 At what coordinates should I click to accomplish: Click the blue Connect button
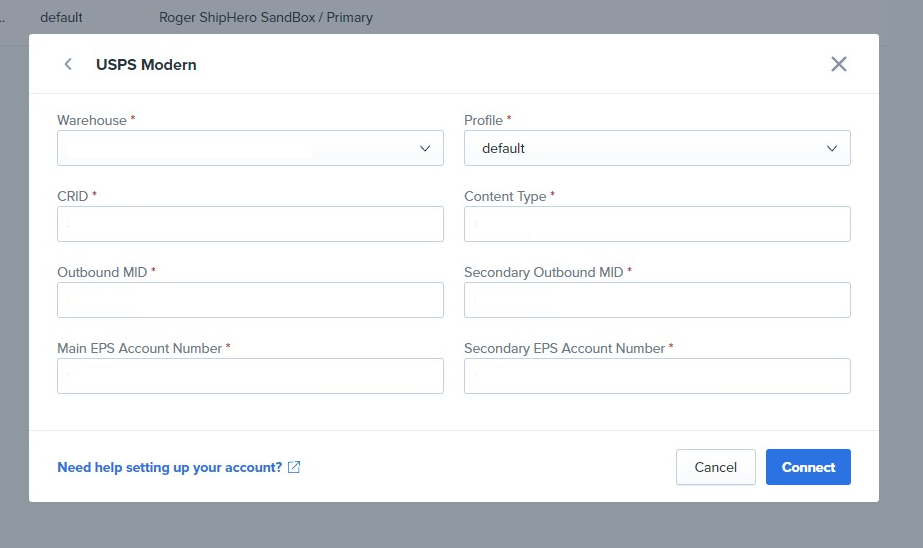click(x=808, y=467)
